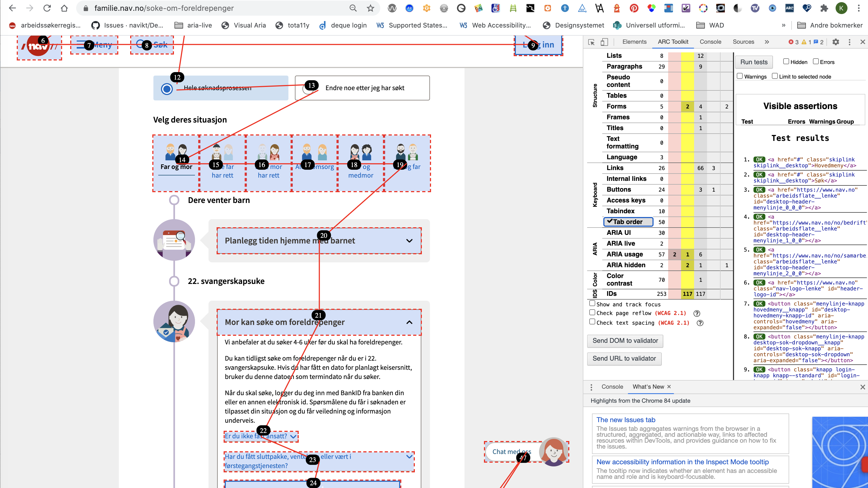Click the bookmark star in the address bar
The width and height of the screenshot is (868, 488).
pyautogui.click(x=370, y=8)
